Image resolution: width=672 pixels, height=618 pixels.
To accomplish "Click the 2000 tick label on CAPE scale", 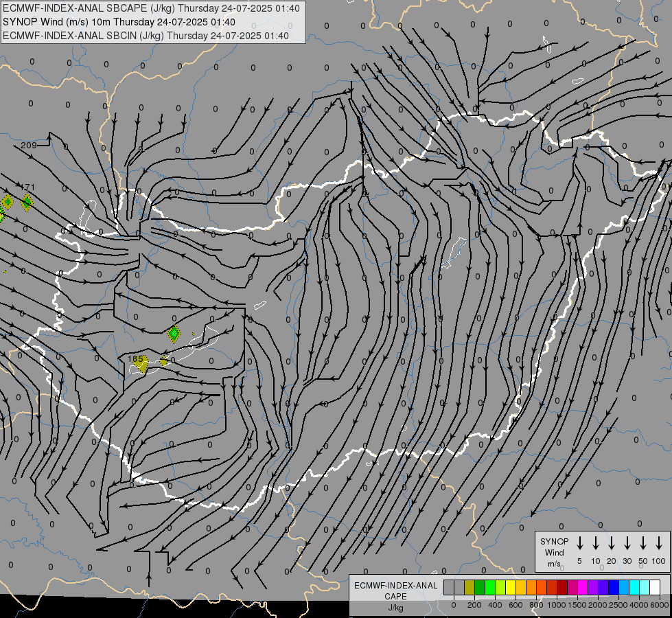I will click(x=597, y=605).
